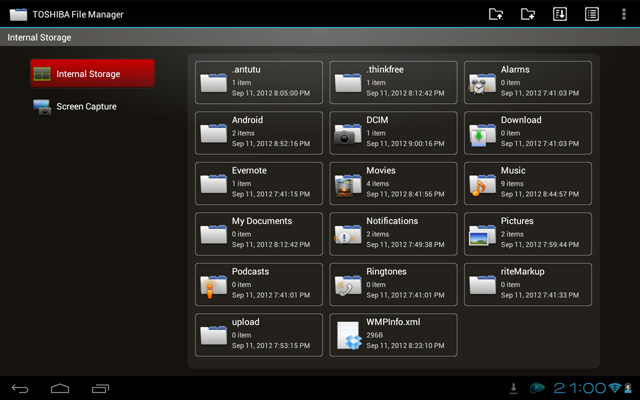This screenshot has height=400, width=640.
Task: Click the .antutu folder name
Action: 246,69
